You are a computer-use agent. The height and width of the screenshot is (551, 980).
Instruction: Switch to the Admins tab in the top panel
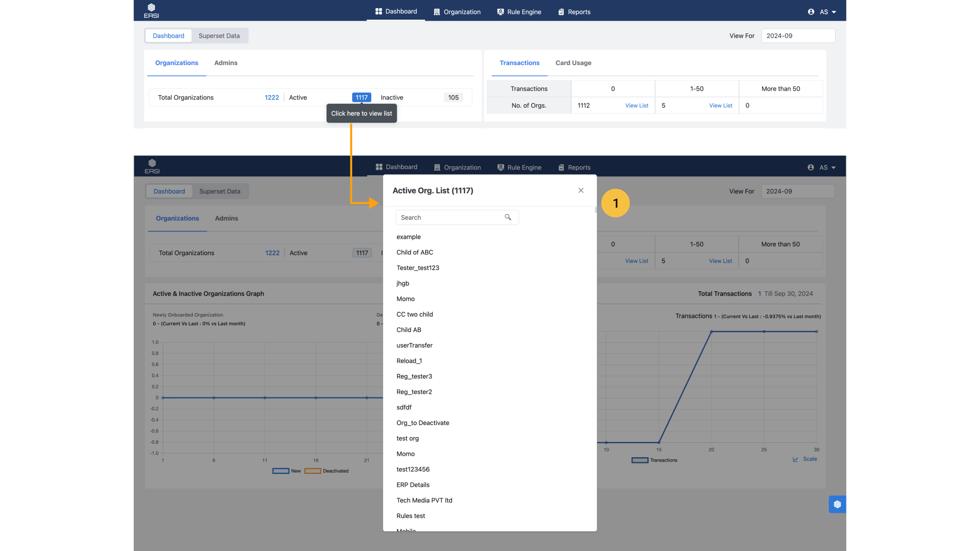pyautogui.click(x=225, y=63)
